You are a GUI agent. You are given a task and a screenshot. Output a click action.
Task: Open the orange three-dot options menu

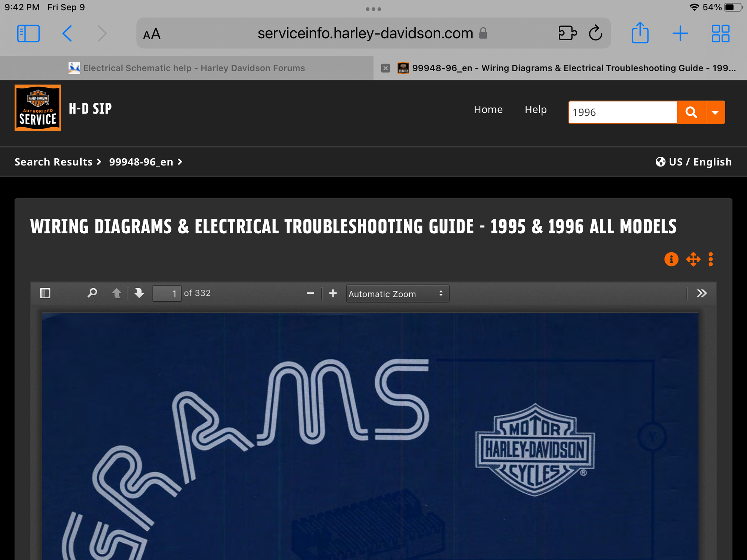[x=711, y=259]
